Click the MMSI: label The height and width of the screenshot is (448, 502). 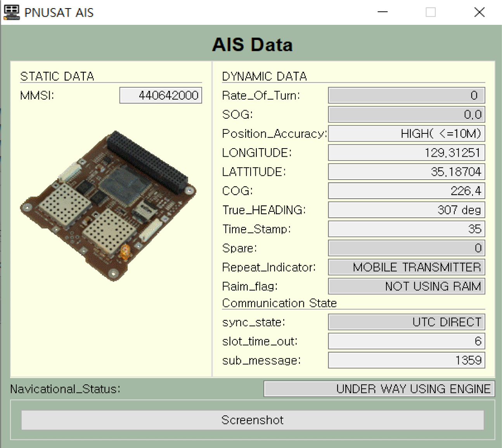(x=37, y=95)
